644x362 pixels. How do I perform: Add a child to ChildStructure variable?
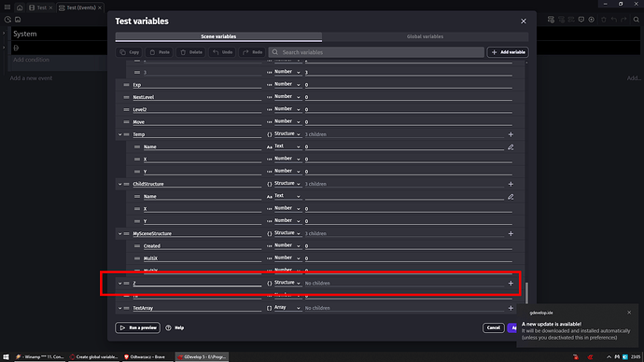[x=511, y=185]
